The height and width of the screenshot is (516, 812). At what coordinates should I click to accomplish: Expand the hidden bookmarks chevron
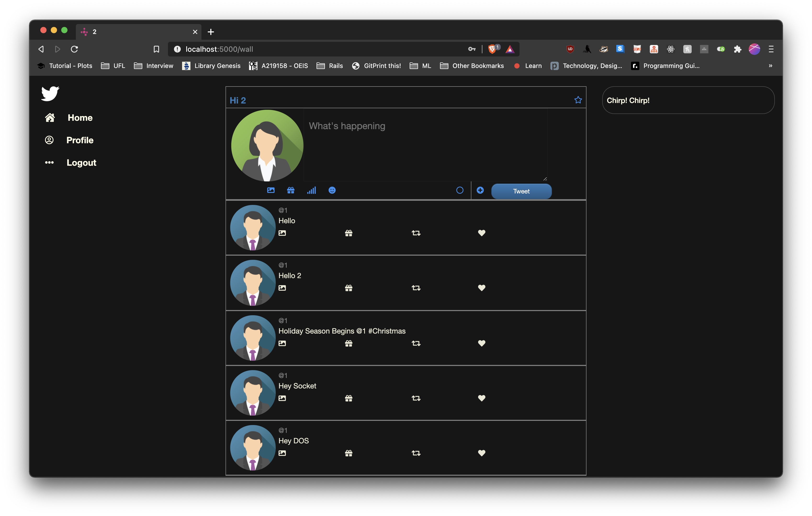(770, 66)
